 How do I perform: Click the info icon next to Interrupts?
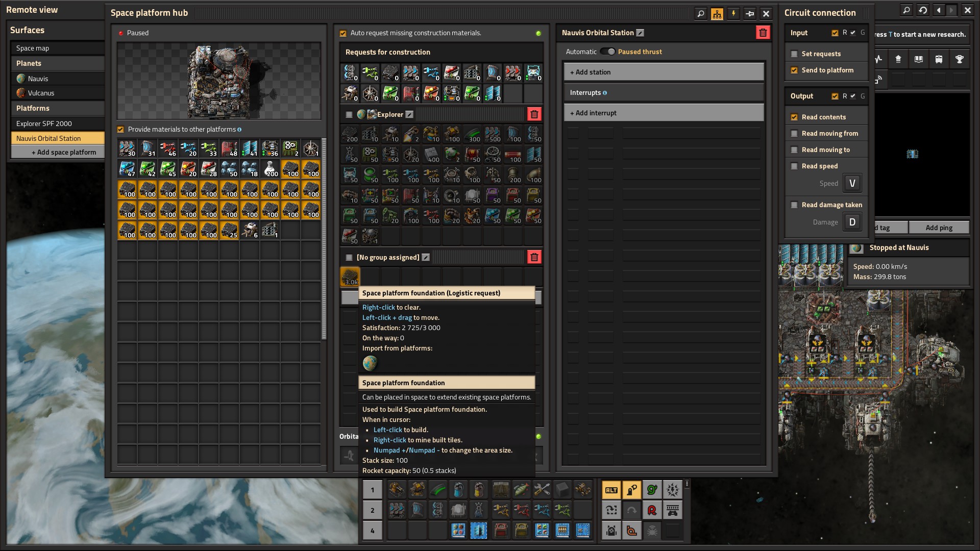point(605,93)
